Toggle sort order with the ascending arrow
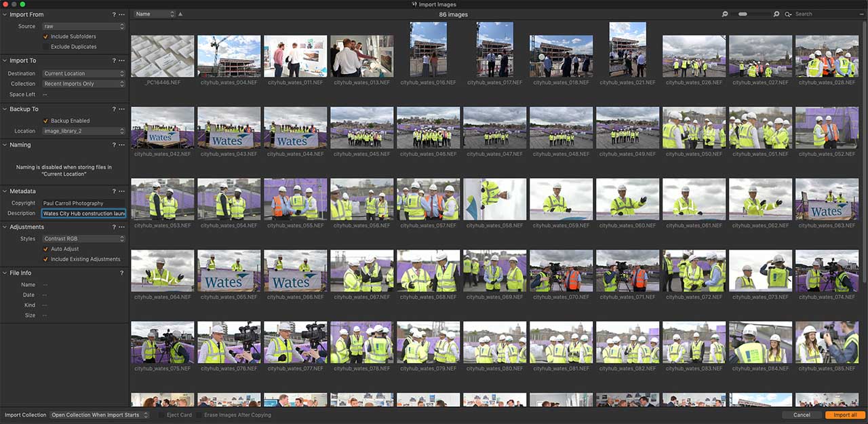The height and width of the screenshot is (424, 868). click(x=180, y=14)
